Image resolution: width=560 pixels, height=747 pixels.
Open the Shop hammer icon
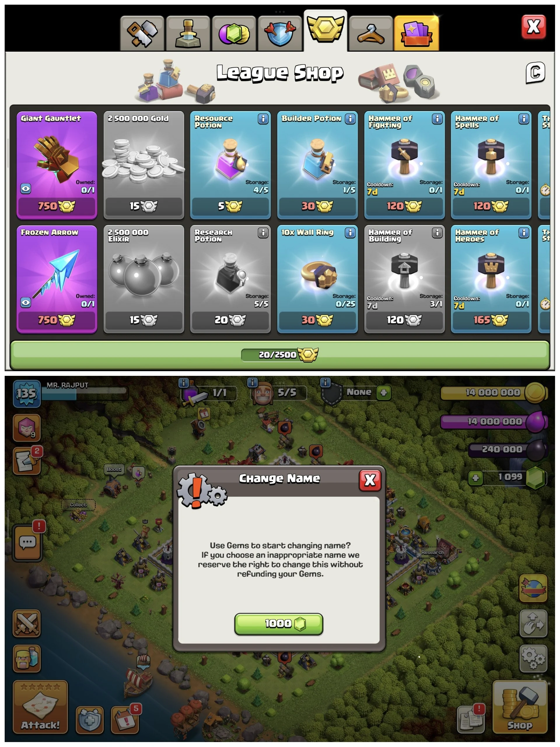pos(520,707)
